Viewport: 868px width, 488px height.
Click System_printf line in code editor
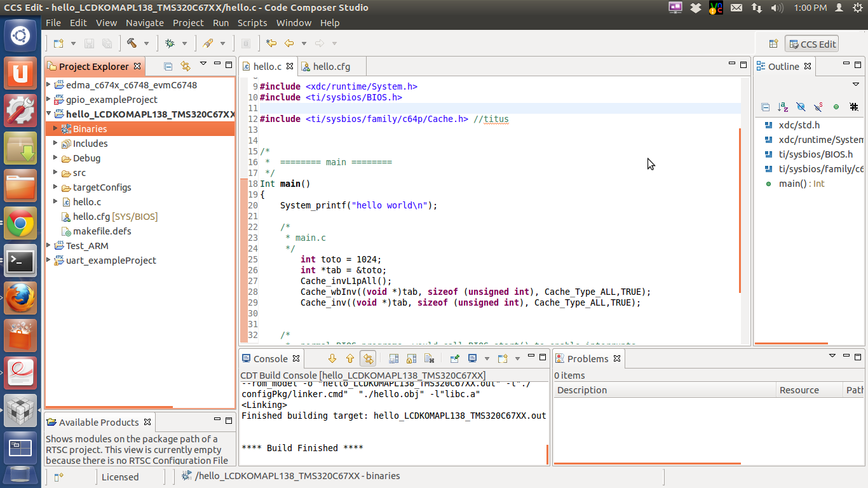pyautogui.click(x=358, y=205)
